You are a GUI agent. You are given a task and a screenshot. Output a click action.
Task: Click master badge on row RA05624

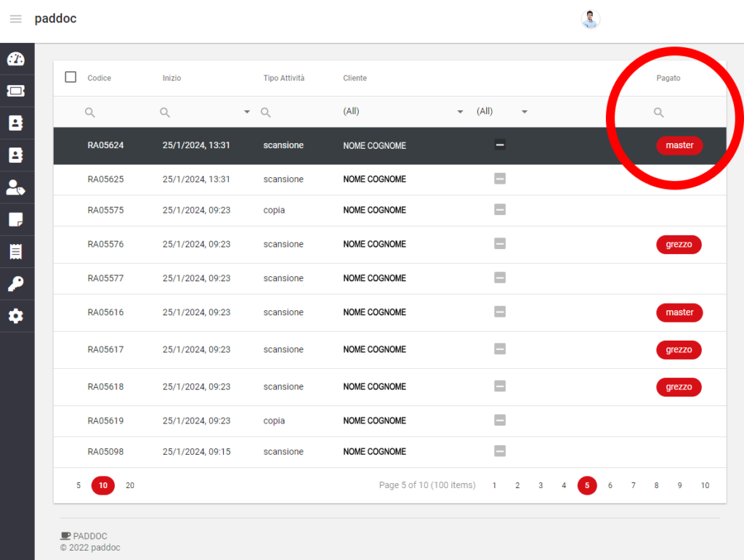(x=679, y=145)
